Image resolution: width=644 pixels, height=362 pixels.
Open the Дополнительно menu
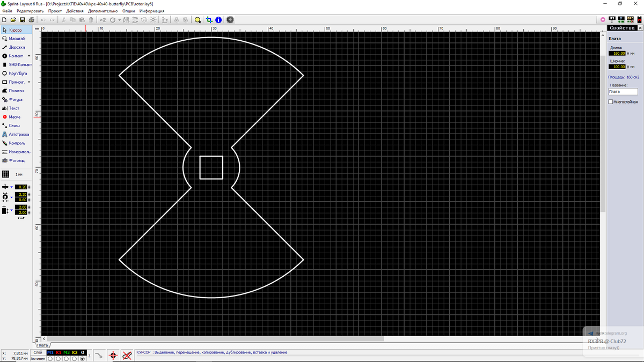click(103, 11)
